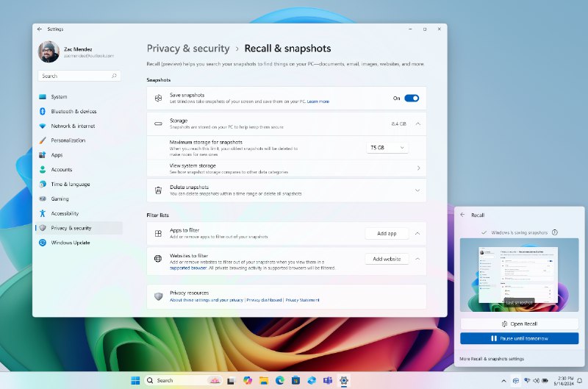This screenshot has height=389, width=588.
Task: Click Zac Mendez profile picture
Action: [49, 51]
